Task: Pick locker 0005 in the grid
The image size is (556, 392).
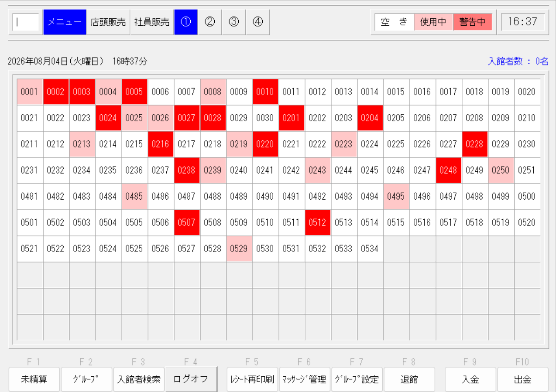Action: (134, 92)
